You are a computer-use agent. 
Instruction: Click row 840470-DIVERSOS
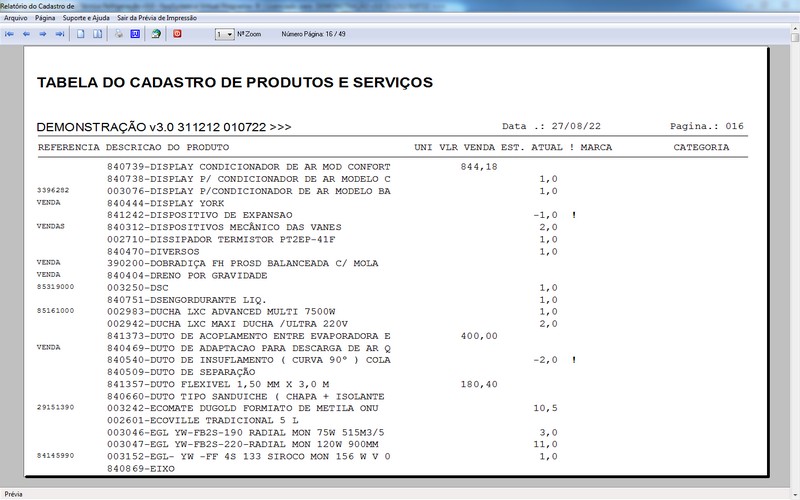point(153,252)
